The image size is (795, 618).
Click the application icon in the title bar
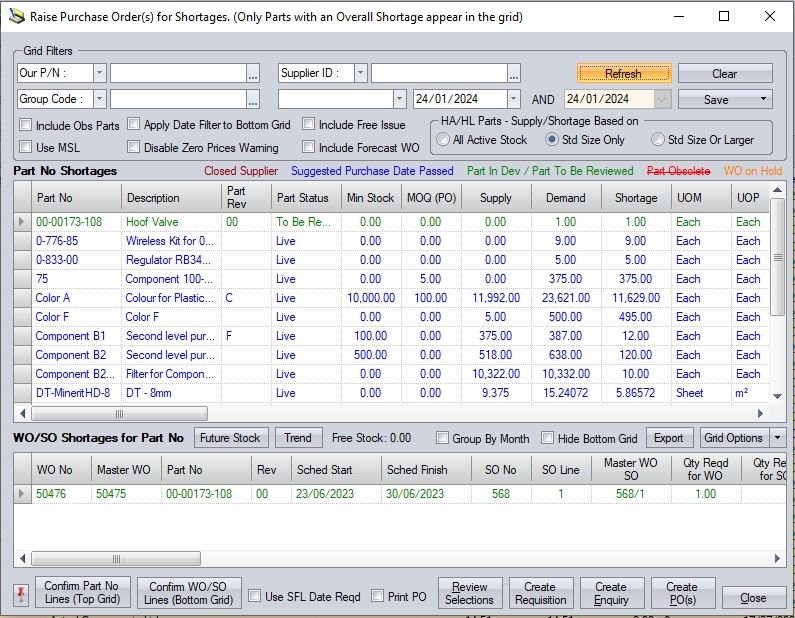[x=15, y=17]
